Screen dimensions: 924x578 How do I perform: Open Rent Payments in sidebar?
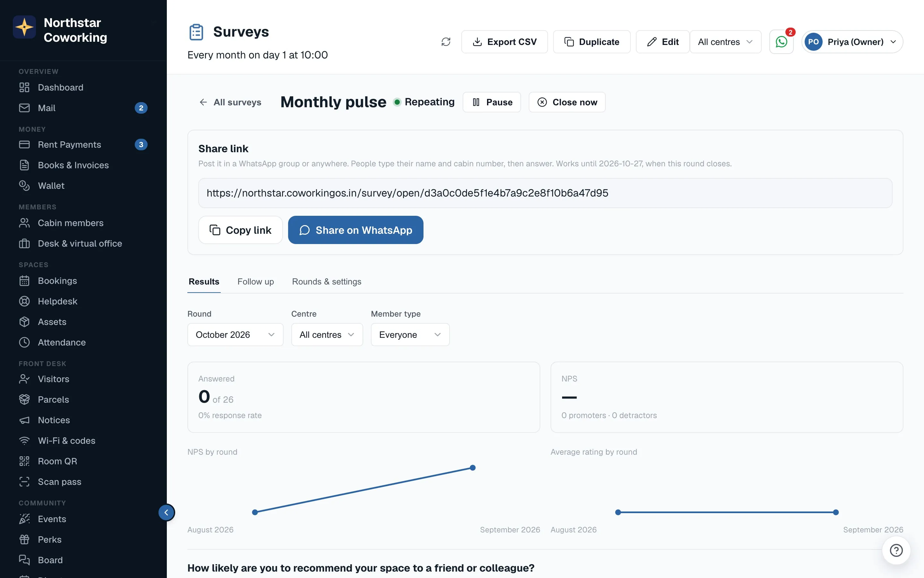click(x=83, y=144)
